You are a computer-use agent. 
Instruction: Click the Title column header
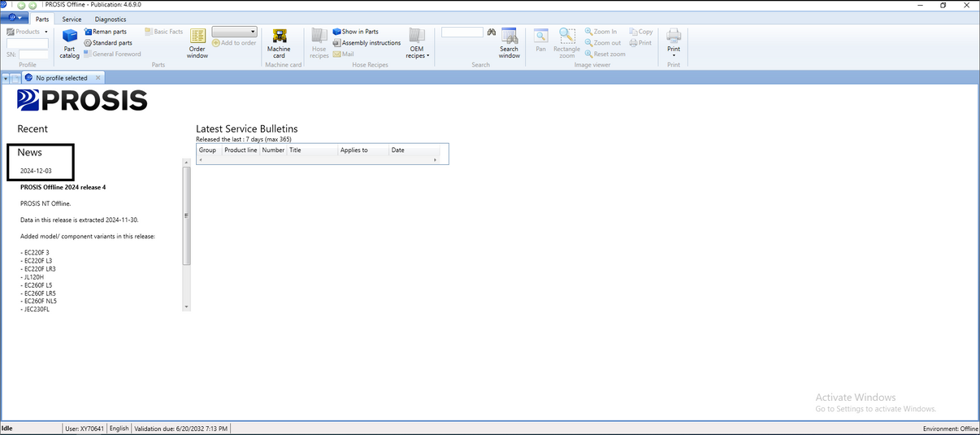tap(311, 150)
